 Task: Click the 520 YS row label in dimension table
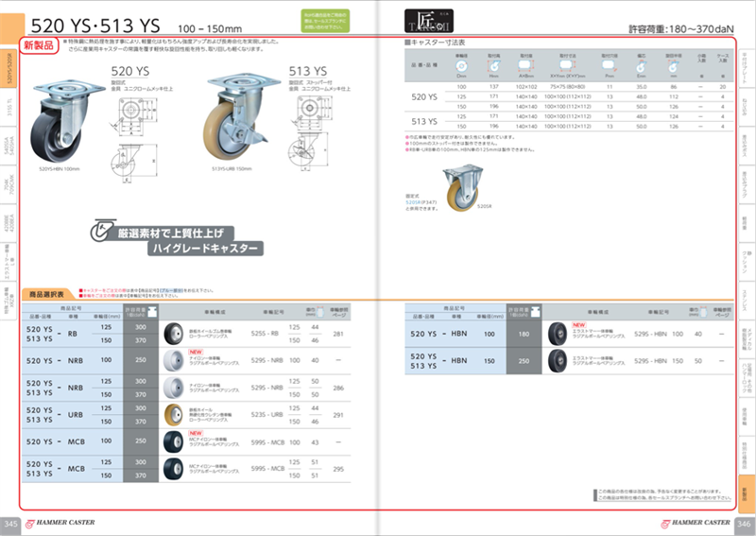pyautogui.click(x=424, y=97)
